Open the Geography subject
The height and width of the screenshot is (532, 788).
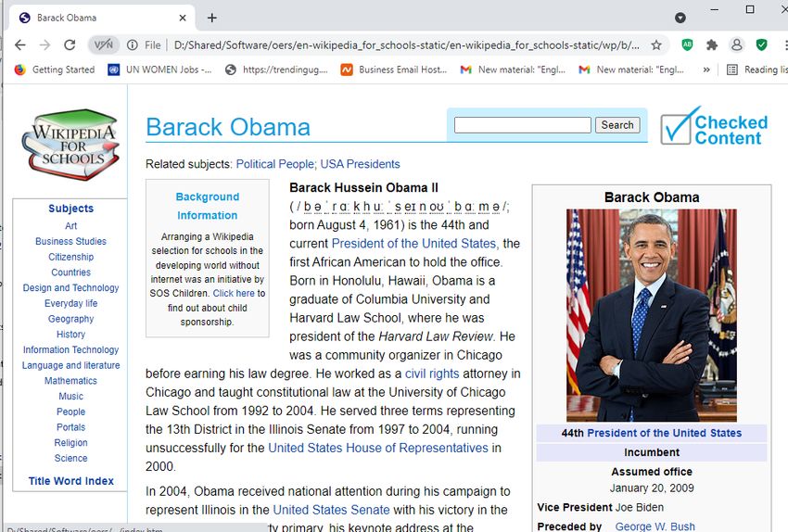click(x=70, y=320)
